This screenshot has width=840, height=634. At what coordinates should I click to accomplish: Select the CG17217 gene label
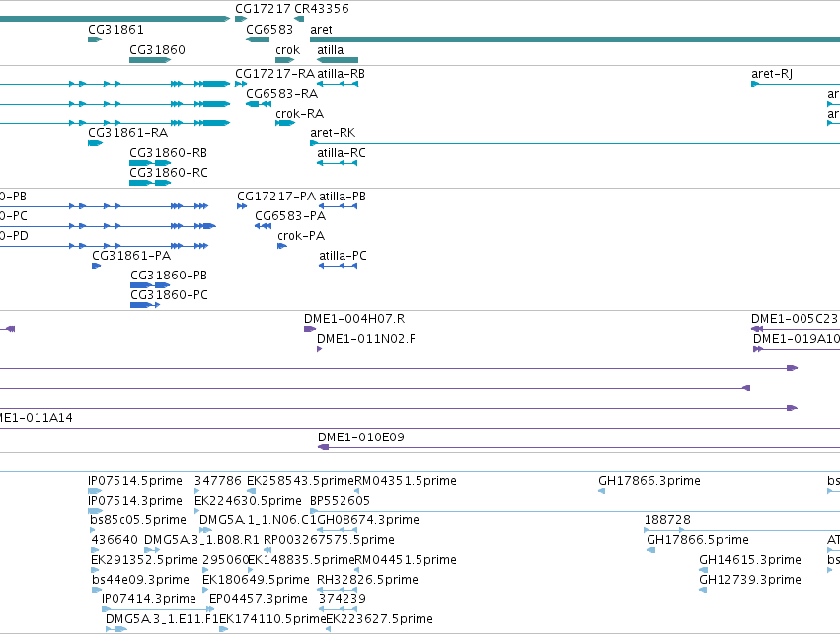263,9
